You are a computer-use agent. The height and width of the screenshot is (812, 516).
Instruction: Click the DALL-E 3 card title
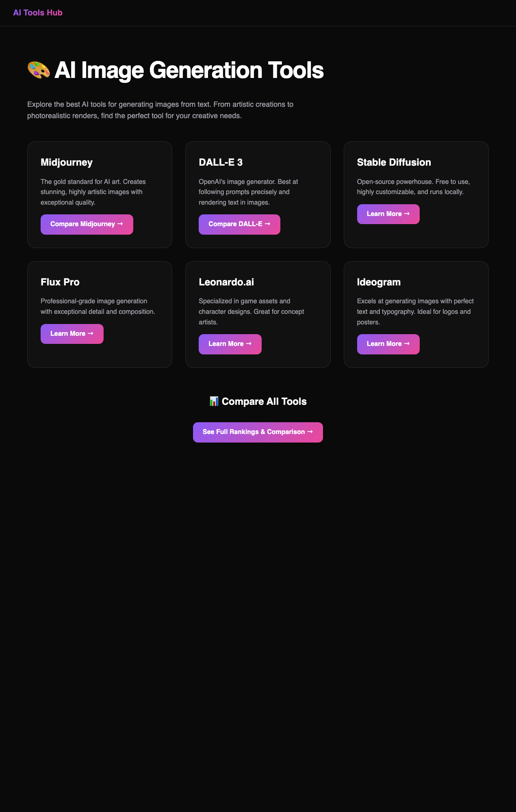[x=221, y=162]
